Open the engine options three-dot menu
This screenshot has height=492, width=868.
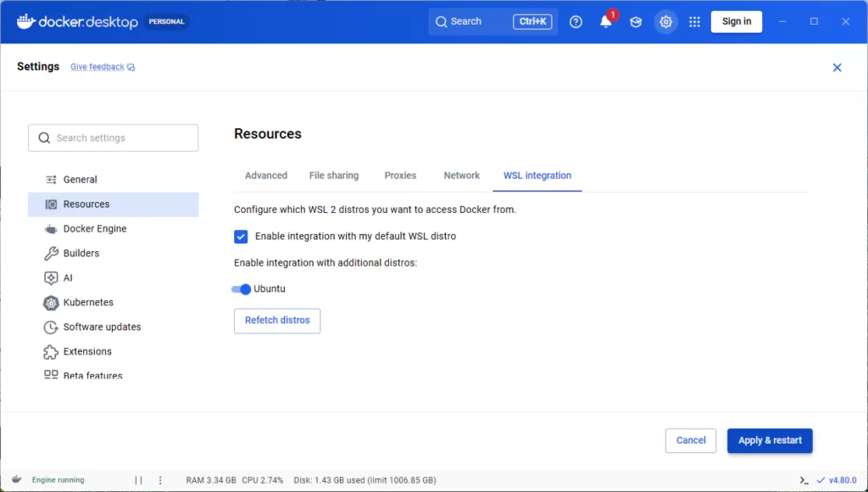pos(160,480)
